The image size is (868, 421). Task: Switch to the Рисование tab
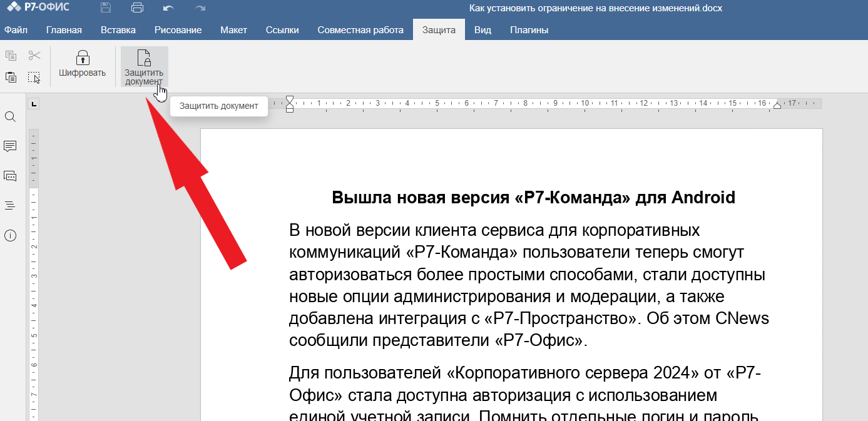pos(178,29)
